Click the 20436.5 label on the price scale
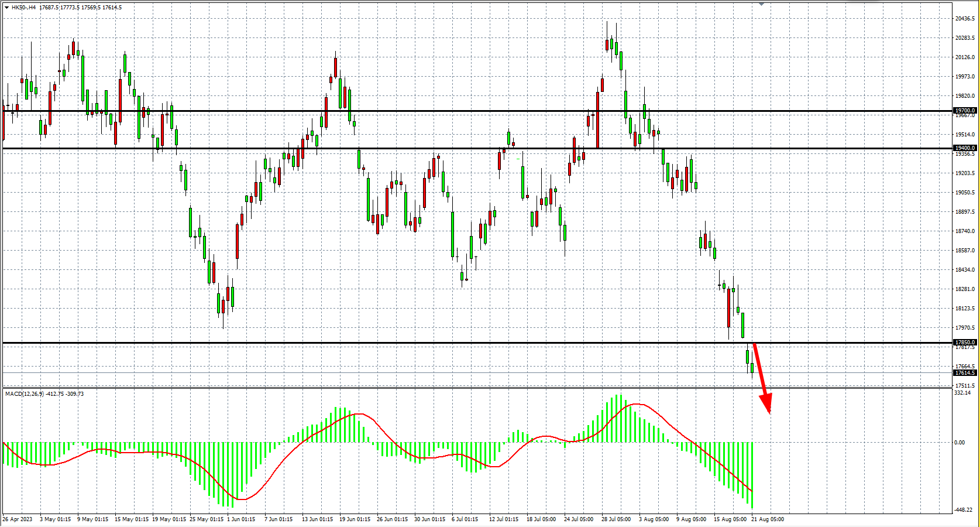 965,19
